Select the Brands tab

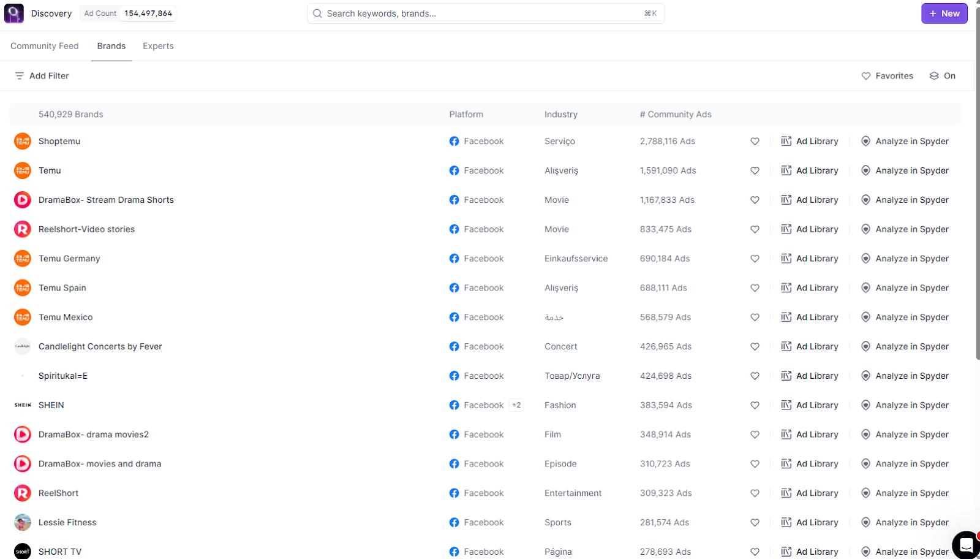[x=111, y=46]
